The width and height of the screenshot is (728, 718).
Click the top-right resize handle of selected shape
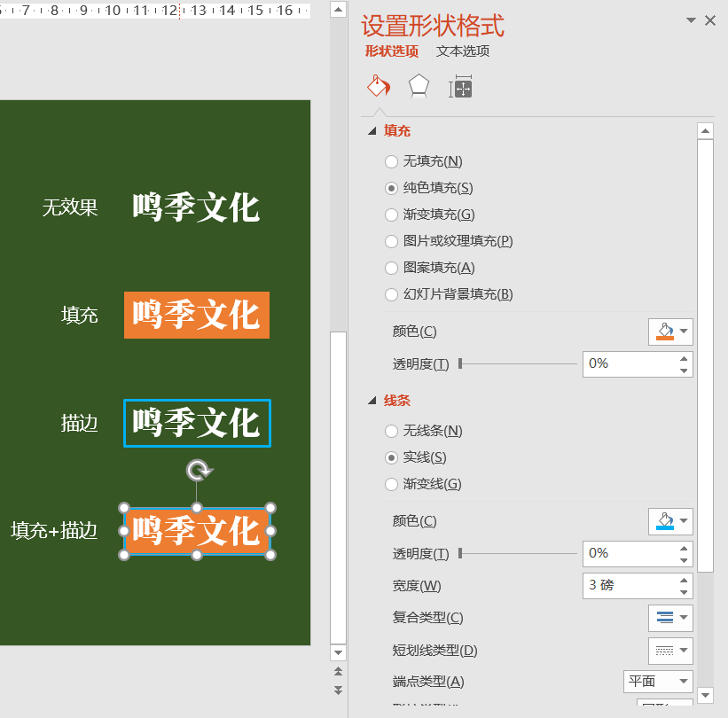(270, 507)
